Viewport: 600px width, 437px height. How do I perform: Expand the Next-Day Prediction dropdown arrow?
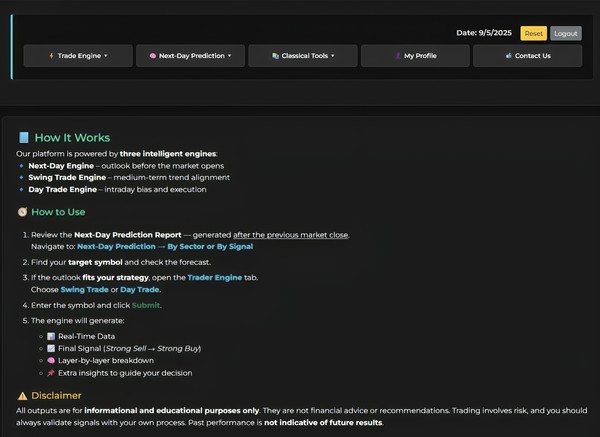[229, 56]
